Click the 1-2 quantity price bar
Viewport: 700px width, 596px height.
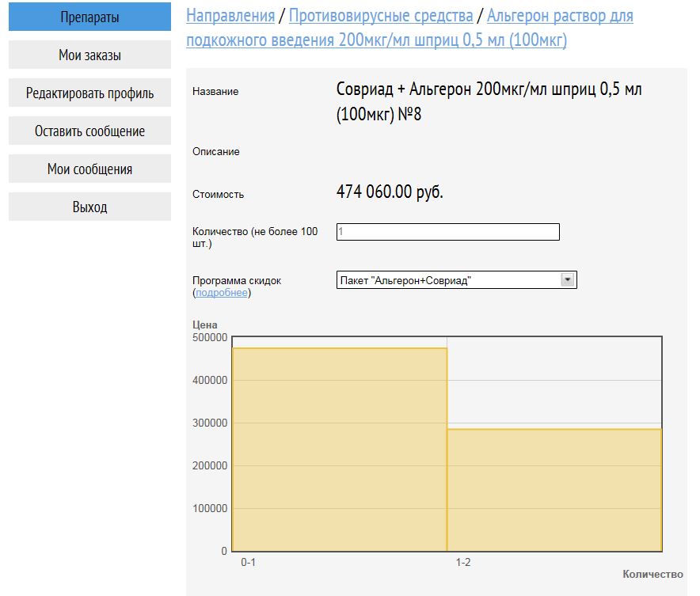[554, 490]
